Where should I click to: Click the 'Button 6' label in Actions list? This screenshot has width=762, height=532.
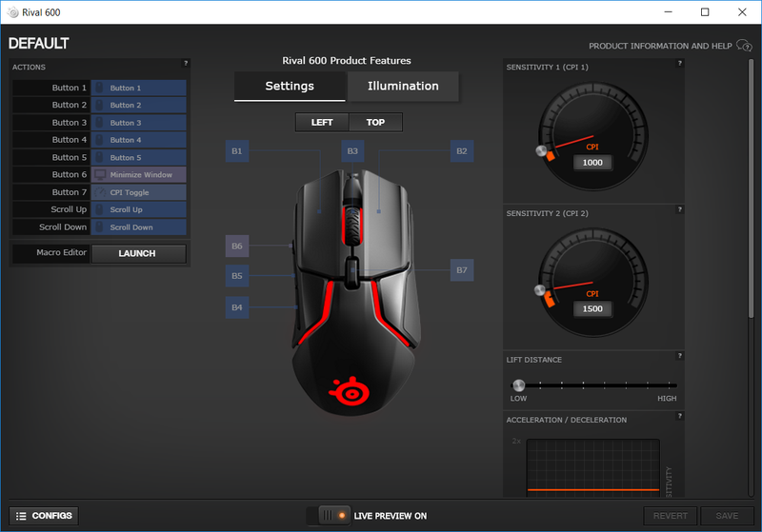click(x=69, y=175)
